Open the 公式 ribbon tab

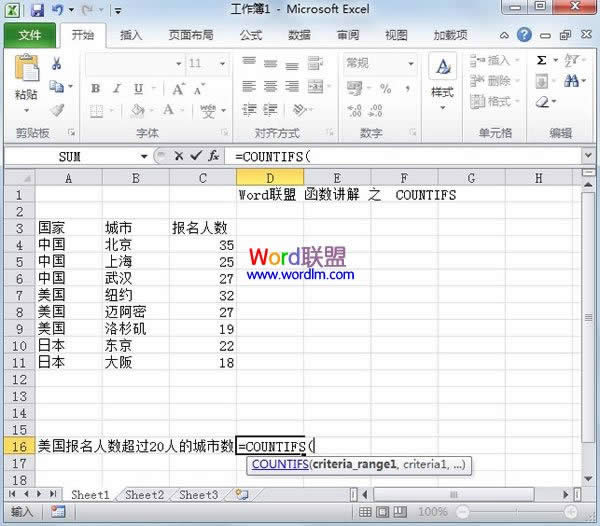point(251,35)
